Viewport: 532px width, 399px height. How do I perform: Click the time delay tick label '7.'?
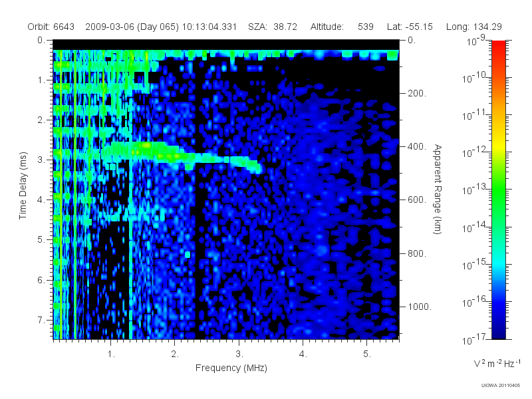[x=41, y=320]
